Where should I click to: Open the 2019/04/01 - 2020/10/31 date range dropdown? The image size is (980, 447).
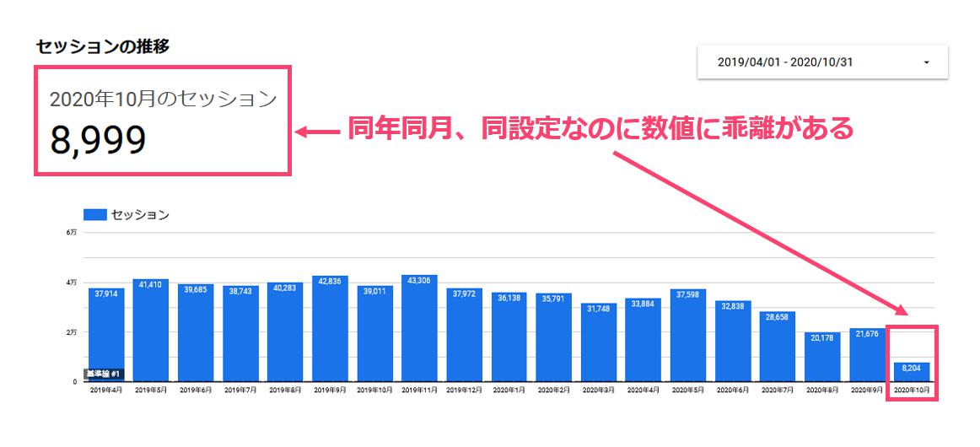(x=822, y=62)
